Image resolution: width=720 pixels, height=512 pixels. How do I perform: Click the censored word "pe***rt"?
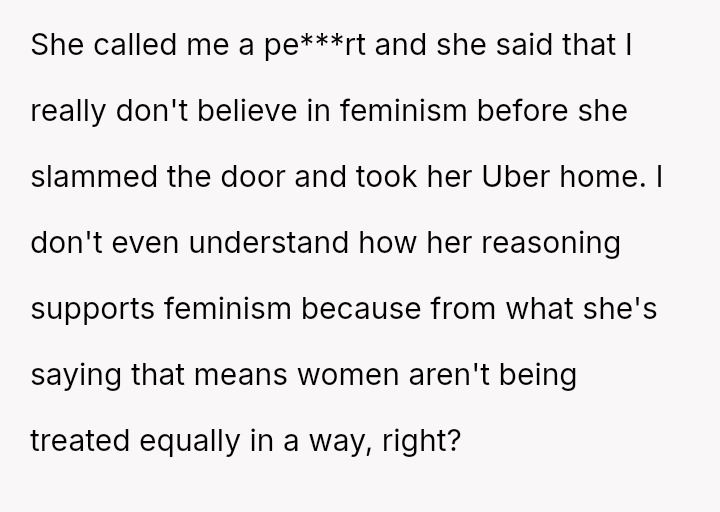coord(315,45)
